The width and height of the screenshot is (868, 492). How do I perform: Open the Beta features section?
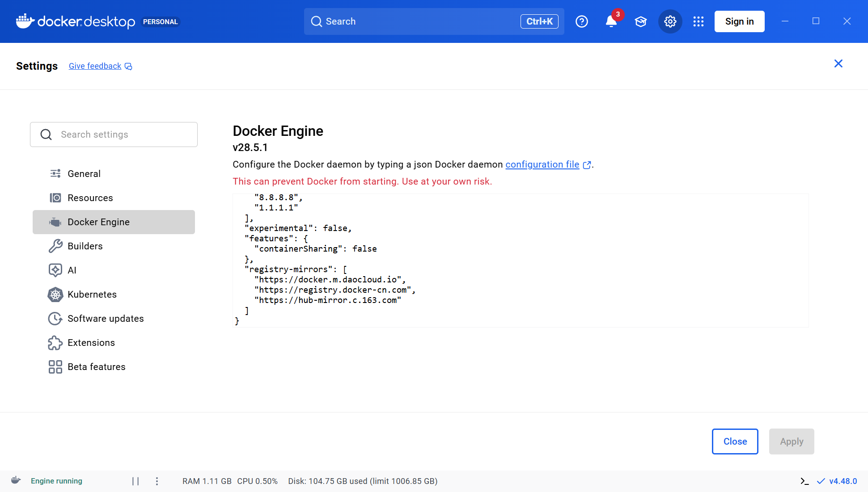pos(96,367)
